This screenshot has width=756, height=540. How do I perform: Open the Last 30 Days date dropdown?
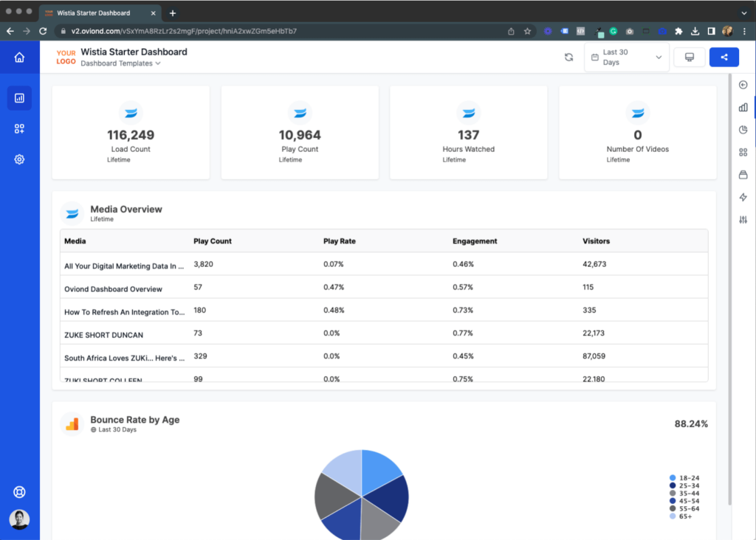point(626,58)
